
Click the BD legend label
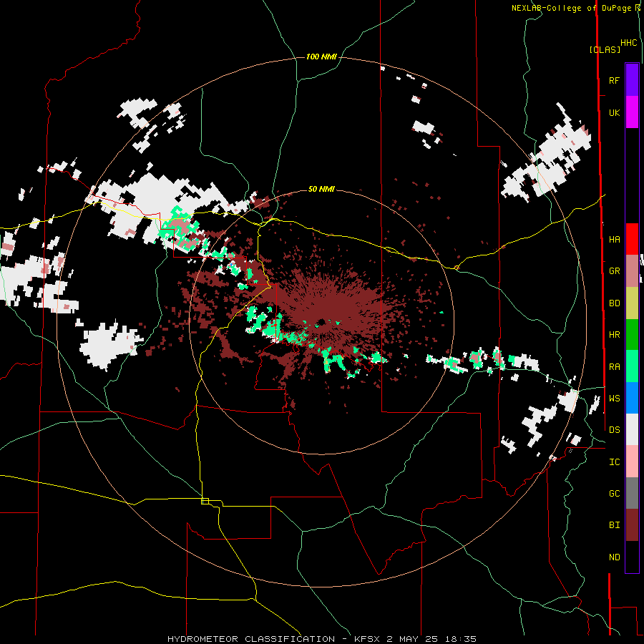(x=614, y=303)
